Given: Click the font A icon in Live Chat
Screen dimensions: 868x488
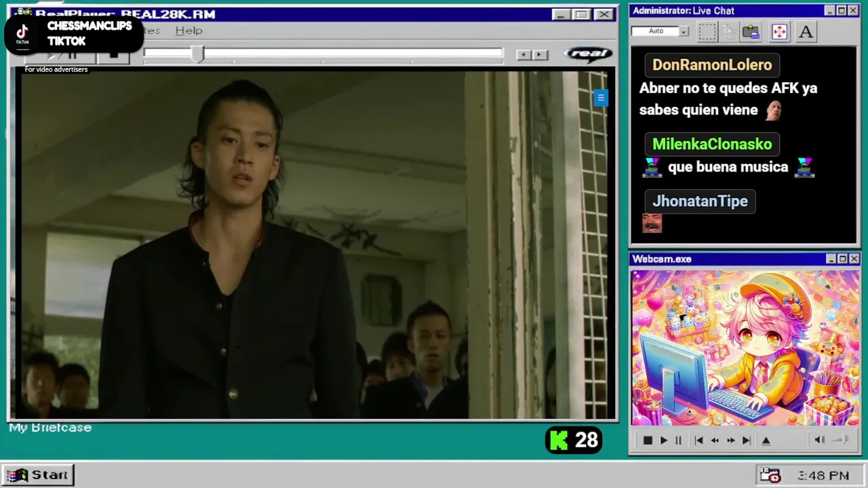Looking at the screenshot, I should coord(806,31).
